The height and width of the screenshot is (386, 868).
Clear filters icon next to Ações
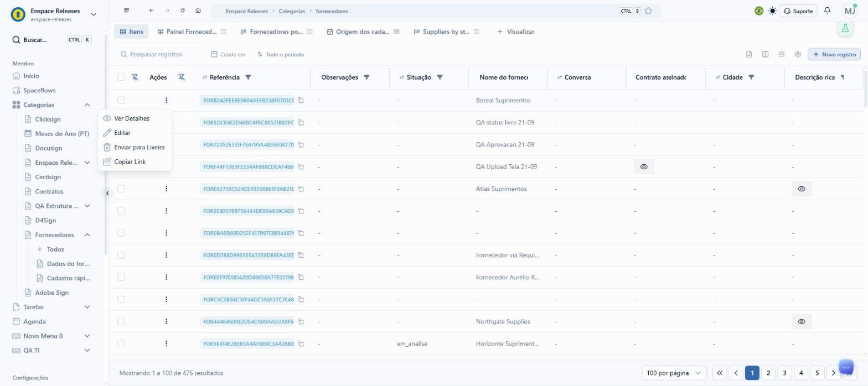click(182, 77)
